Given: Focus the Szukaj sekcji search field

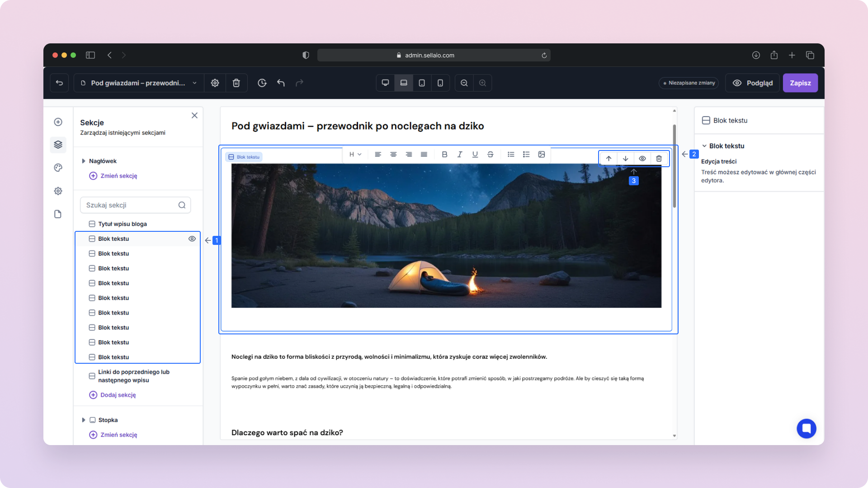Looking at the screenshot, I should (x=130, y=205).
